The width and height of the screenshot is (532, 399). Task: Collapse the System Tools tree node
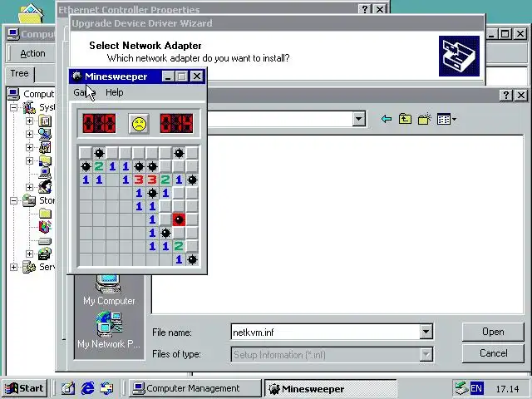13,107
